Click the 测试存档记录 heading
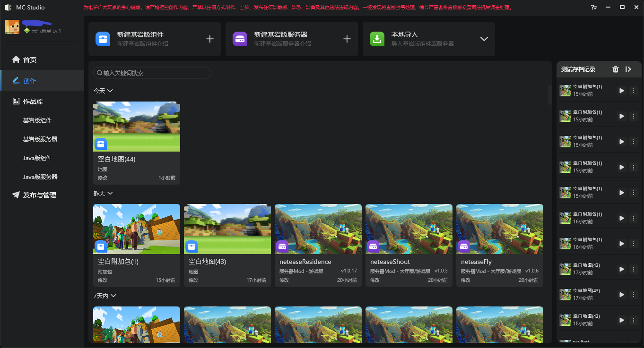The image size is (644, 348). [x=578, y=69]
